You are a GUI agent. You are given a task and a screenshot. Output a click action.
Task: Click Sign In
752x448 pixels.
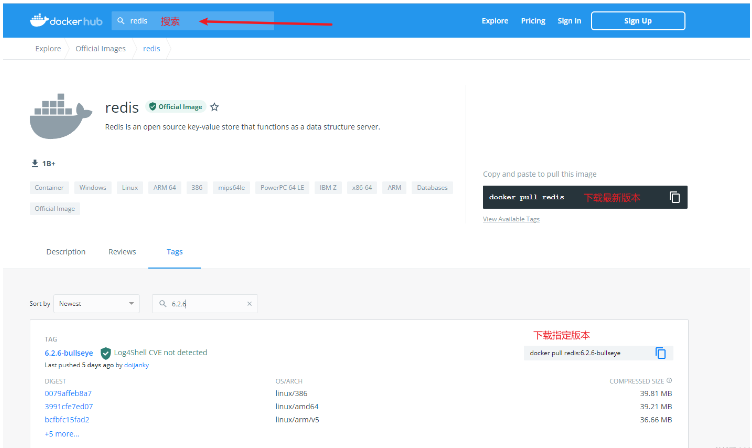point(569,21)
